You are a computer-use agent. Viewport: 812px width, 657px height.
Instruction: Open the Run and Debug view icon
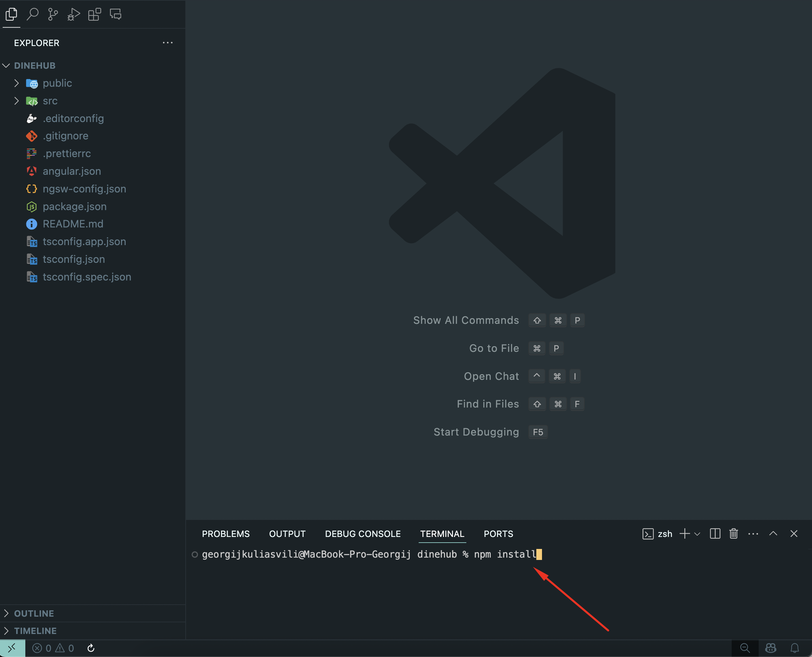pos(74,14)
